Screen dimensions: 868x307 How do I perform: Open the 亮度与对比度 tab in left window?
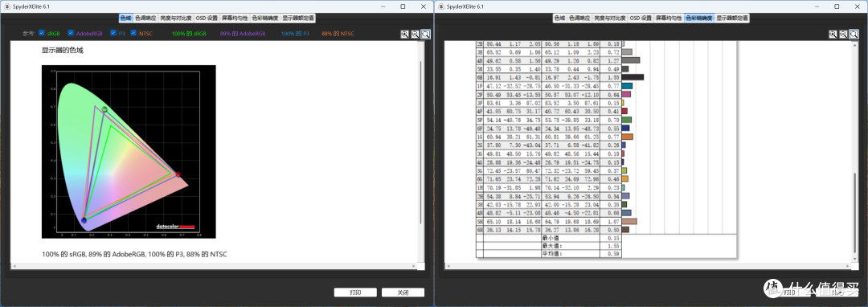point(176,18)
